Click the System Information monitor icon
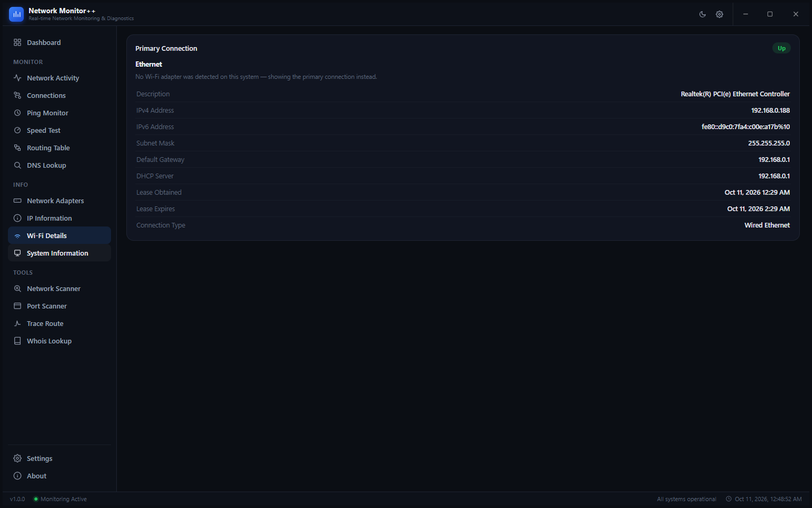The image size is (812, 508). click(17, 253)
